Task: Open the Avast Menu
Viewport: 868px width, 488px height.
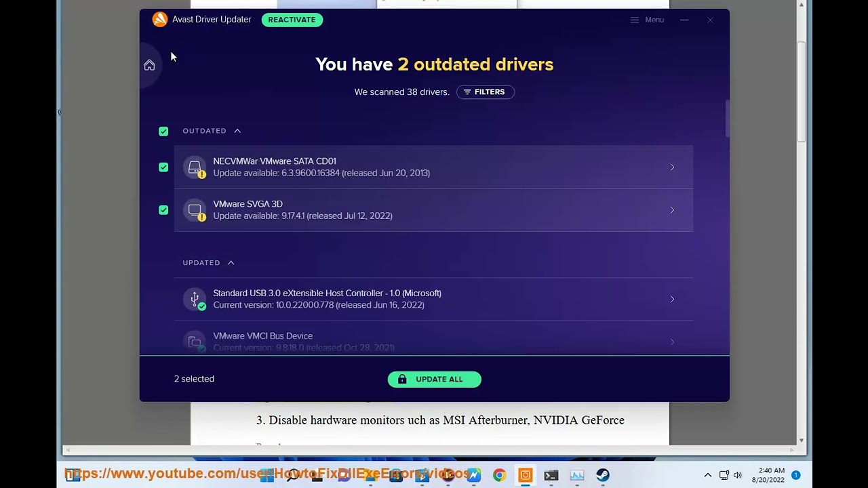Action: [647, 20]
